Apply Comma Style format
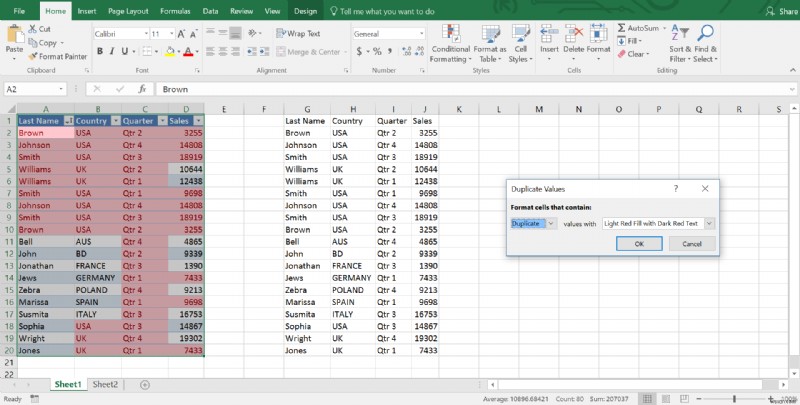The width and height of the screenshot is (800, 405). (390, 51)
